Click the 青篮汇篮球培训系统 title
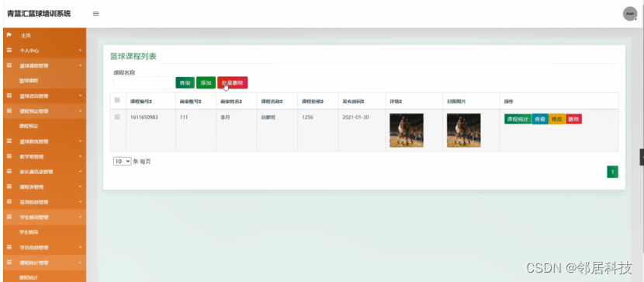644x282 pixels. pyautogui.click(x=39, y=13)
